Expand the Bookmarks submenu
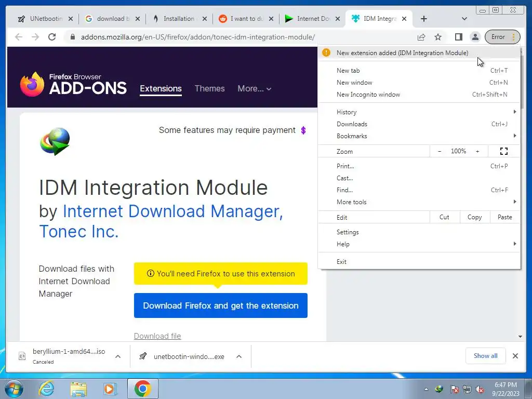 (419, 136)
